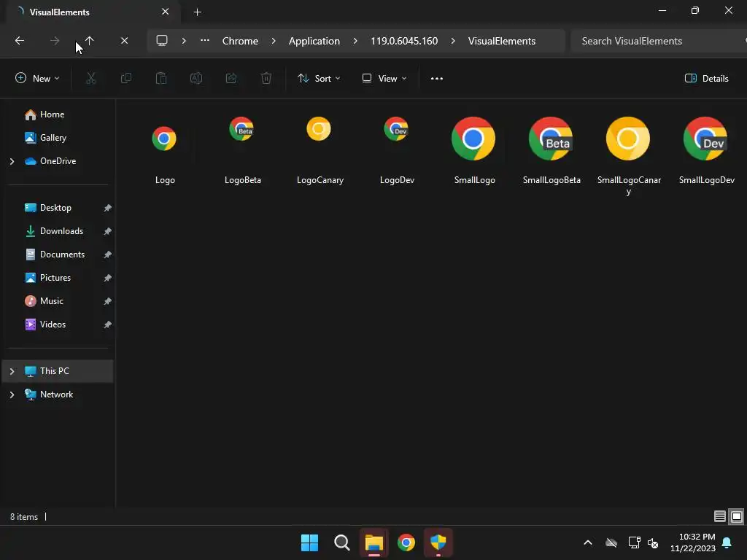Viewport: 747px width, 560px height.
Task: Click VisualElements in the breadcrumb
Action: (502, 41)
